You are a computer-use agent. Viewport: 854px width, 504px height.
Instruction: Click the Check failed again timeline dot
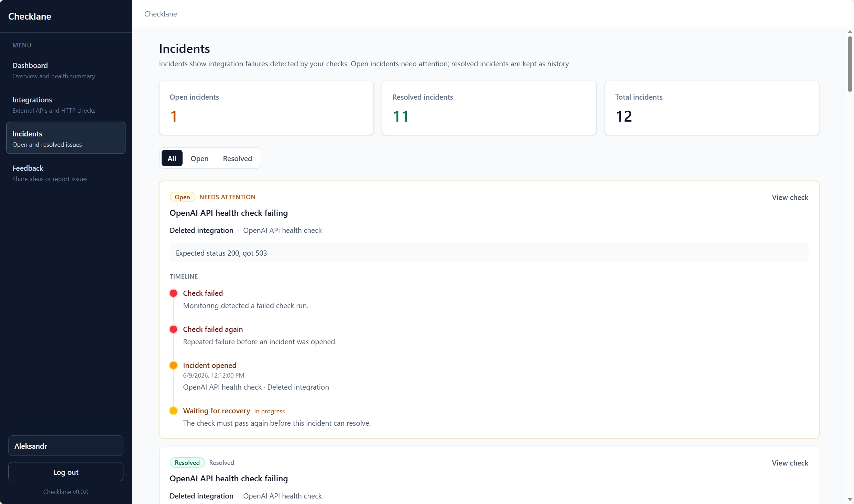pyautogui.click(x=174, y=329)
